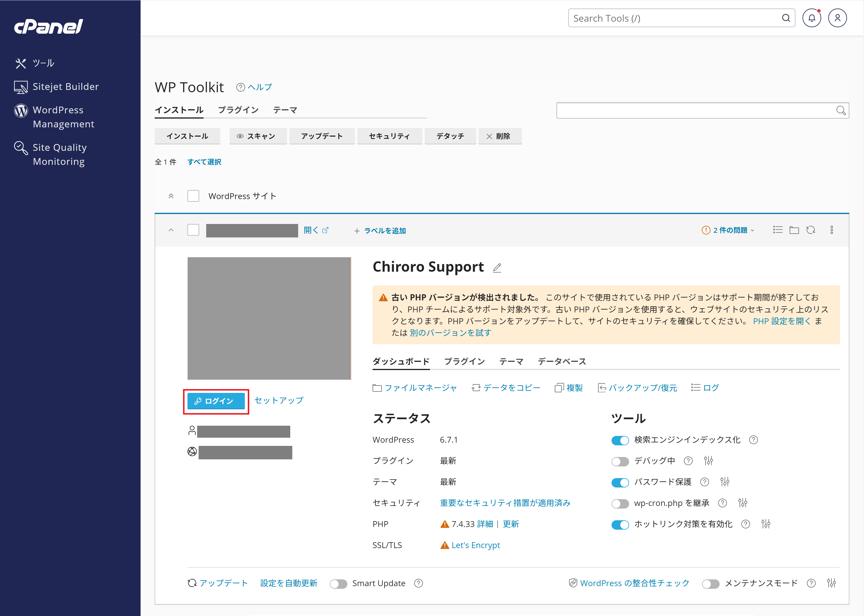Enable the デバッグ中 switch
864x616 pixels.
[x=620, y=461]
